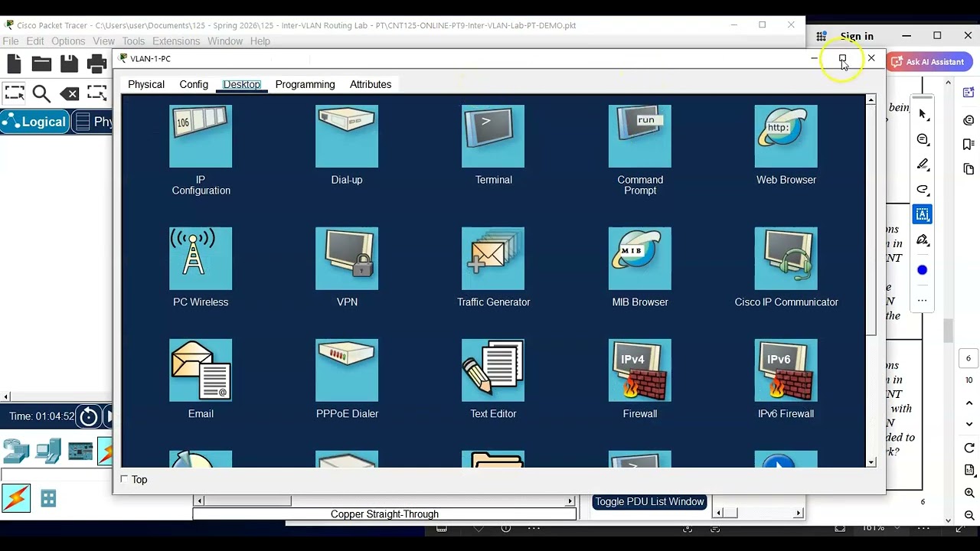Open the Help menu
This screenshot has height=551, width=980.
click(x=260, y=41)
